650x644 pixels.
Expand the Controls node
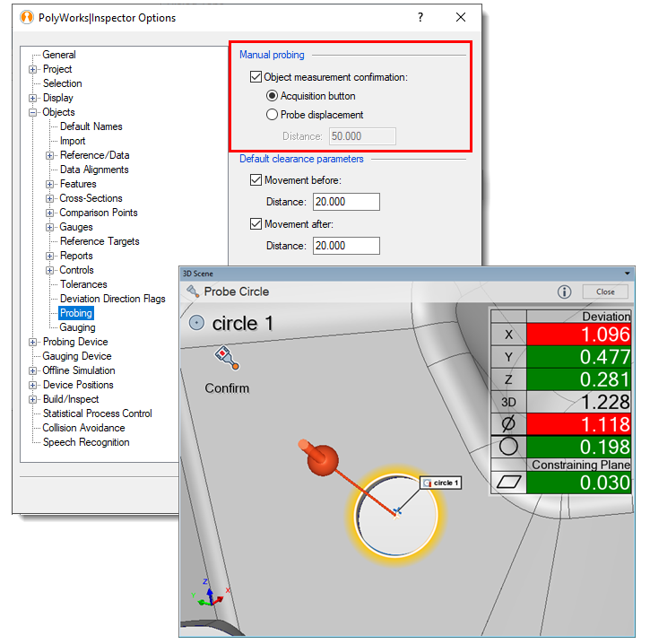[x=49, y=270]
